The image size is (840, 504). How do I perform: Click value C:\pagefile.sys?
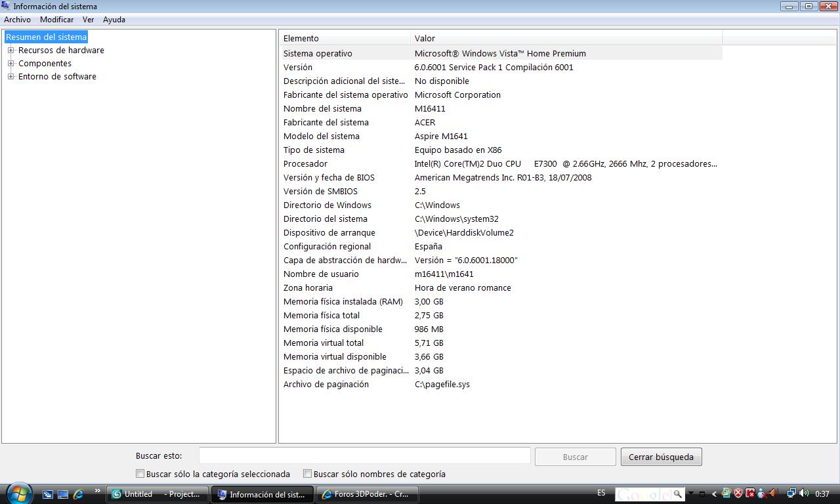[442, 384]
